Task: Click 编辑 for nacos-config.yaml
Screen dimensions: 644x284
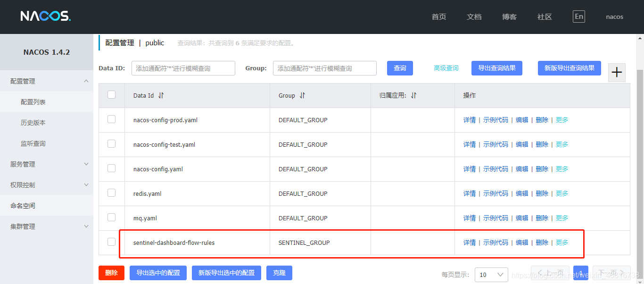Action: [x=522, y=169]
